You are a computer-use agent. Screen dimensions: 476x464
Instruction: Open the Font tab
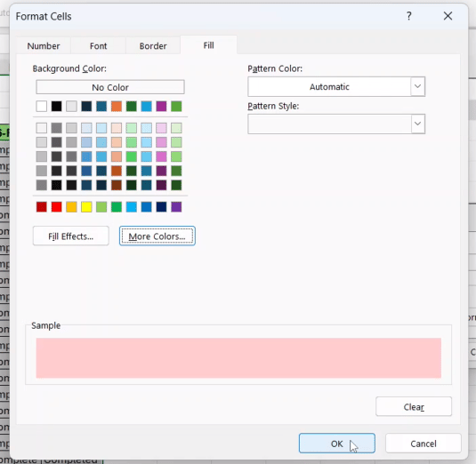pos(99,46)
